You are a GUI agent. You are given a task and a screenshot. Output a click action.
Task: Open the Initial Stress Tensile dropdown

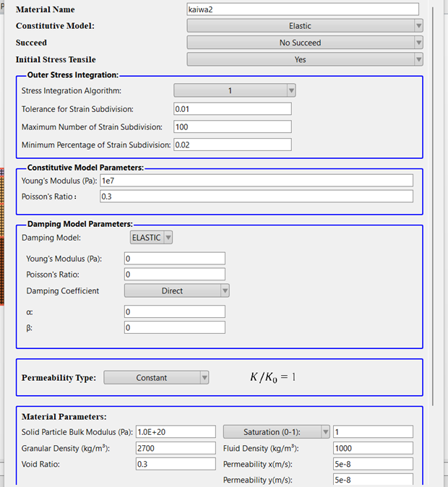point(305,59)
